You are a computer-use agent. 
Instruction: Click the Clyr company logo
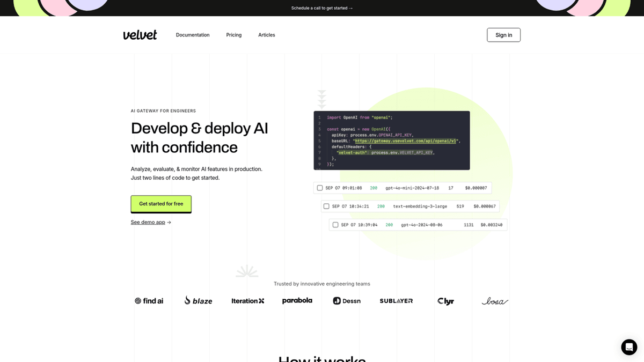click(x=445, y=301)
